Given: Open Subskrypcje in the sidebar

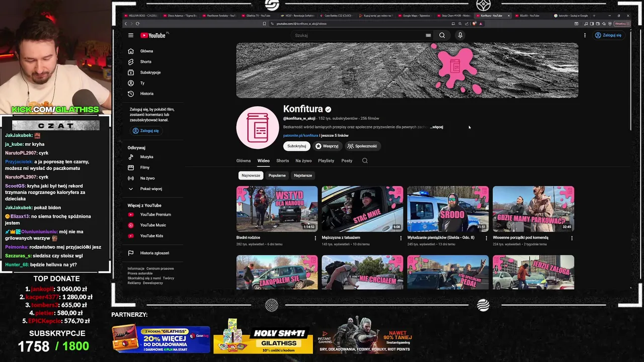Looking at the screenshot, I should click(x=144, y=72).
